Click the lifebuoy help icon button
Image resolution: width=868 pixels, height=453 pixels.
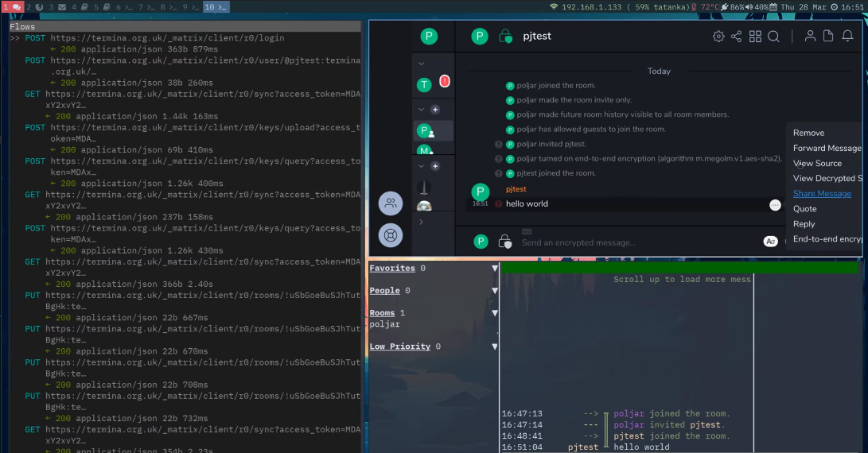(391, 235)
